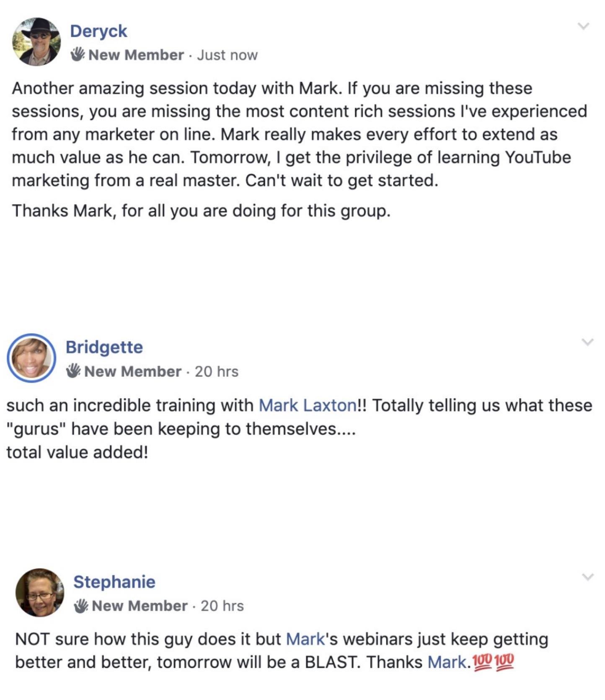Click Deryck's profile picture avatar
Viewport: 605px width, 700px height.
(36, 42)
